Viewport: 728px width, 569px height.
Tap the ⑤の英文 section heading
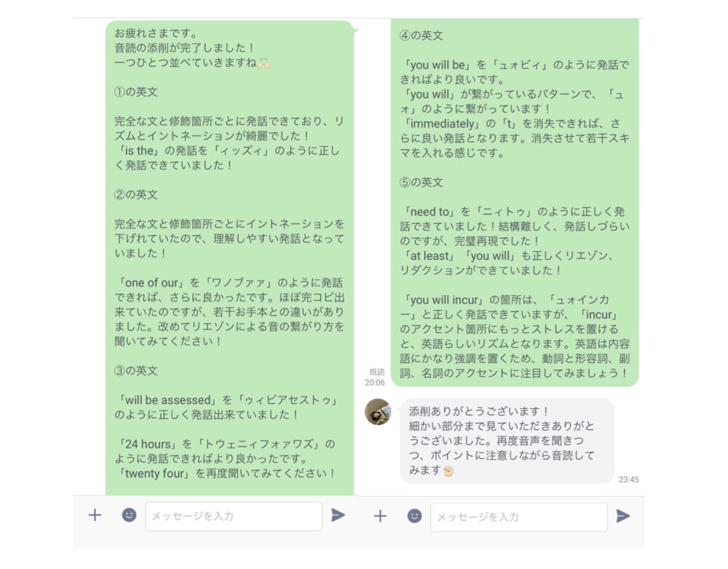click(x=421, y=182)
